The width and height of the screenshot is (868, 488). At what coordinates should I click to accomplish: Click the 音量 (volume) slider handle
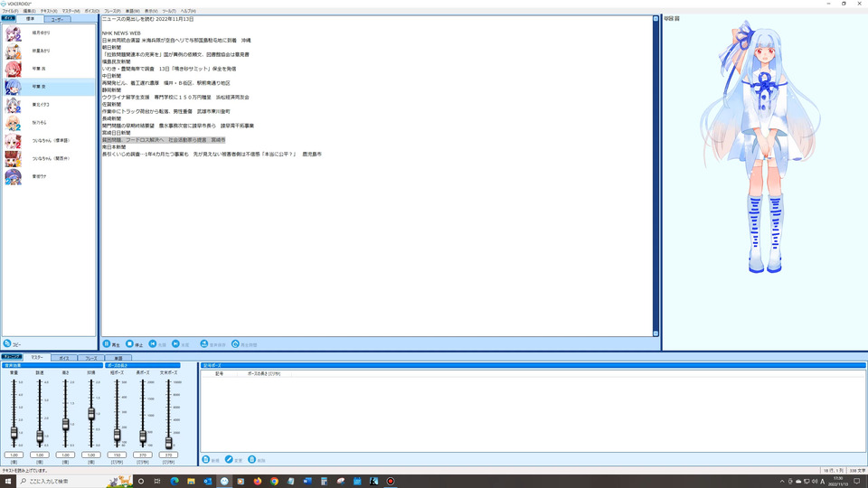(x=14, y=433)
